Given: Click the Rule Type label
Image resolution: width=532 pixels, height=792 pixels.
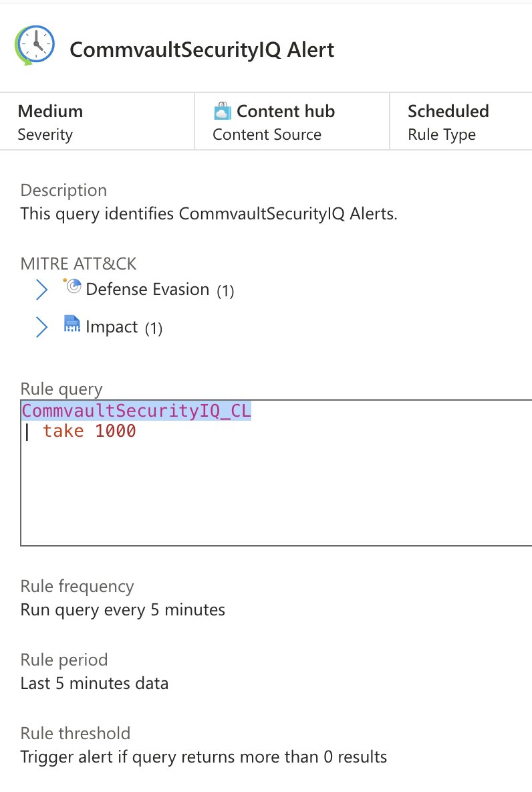Looking at the screenshot, I should [442, 135].
